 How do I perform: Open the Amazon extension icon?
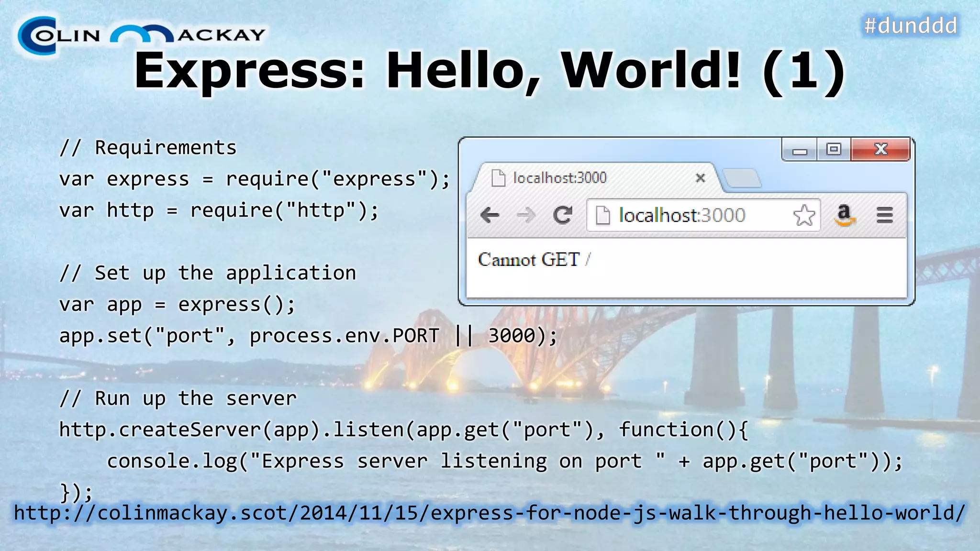click(x=845, y=215)
